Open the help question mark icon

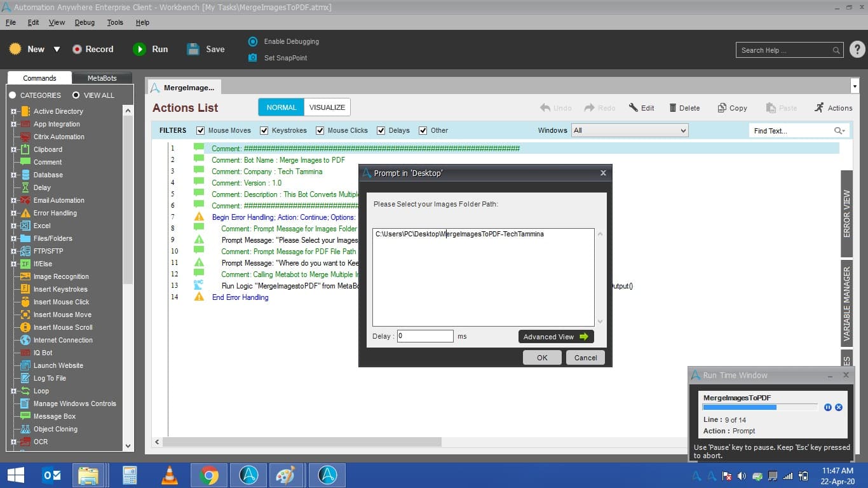coord(857,50)
